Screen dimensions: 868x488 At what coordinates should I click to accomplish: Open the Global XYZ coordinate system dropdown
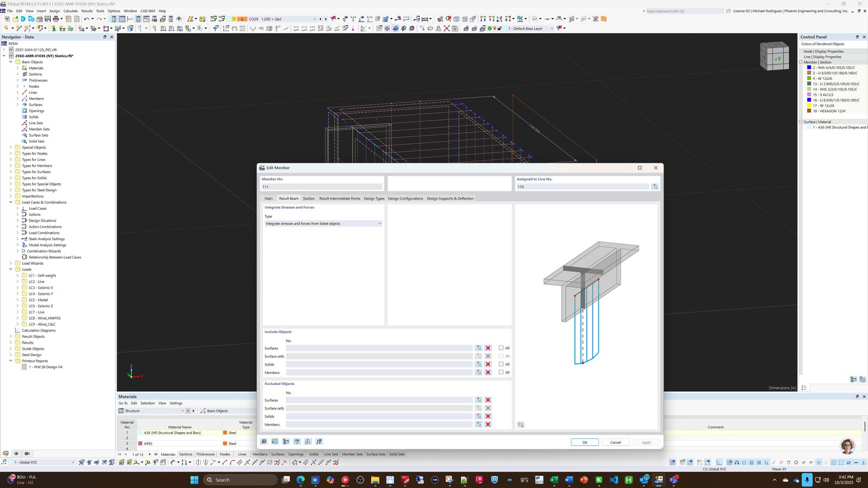pyautogui.click(x=73, y=463)
